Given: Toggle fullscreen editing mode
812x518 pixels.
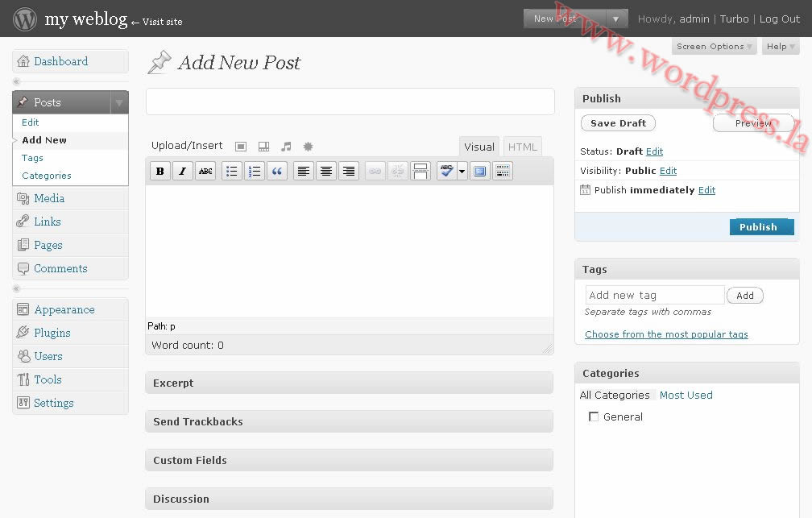Looking at the screenshot, I should coord(480,171).
